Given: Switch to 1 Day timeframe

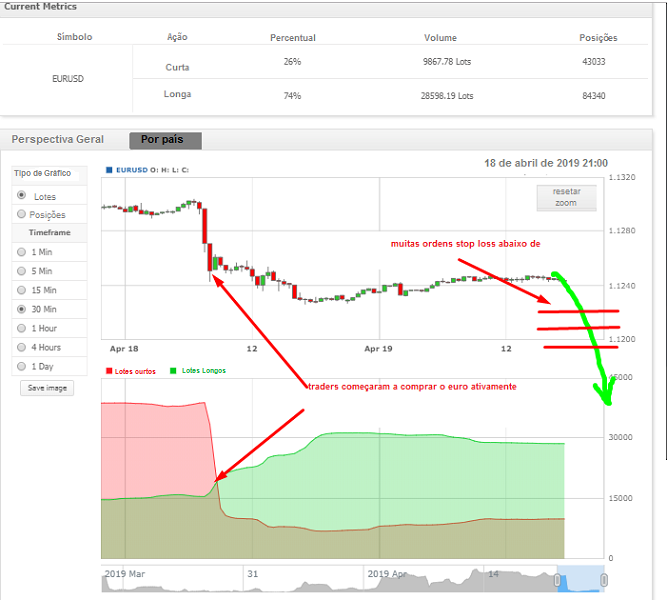Looking at the screenshot, I should pos(22,366).
